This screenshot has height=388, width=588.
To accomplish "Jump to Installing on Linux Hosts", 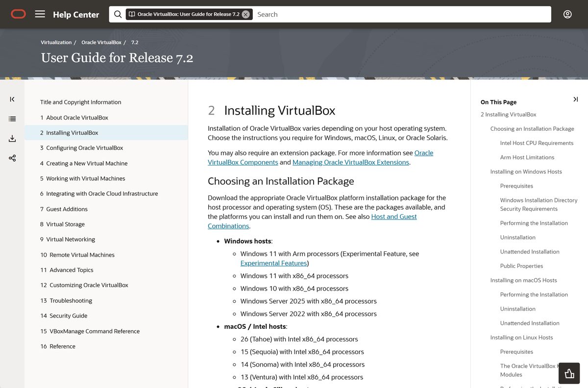I will 521,338.
